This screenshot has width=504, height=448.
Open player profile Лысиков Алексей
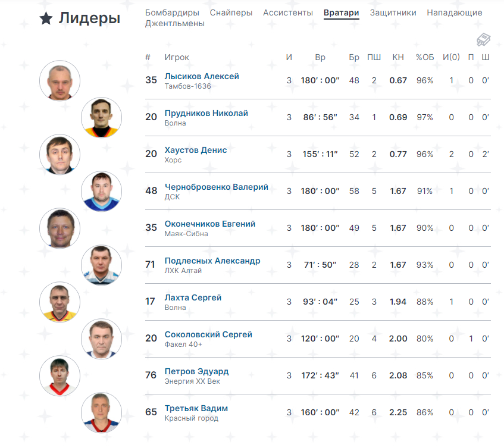coord(202,76)
